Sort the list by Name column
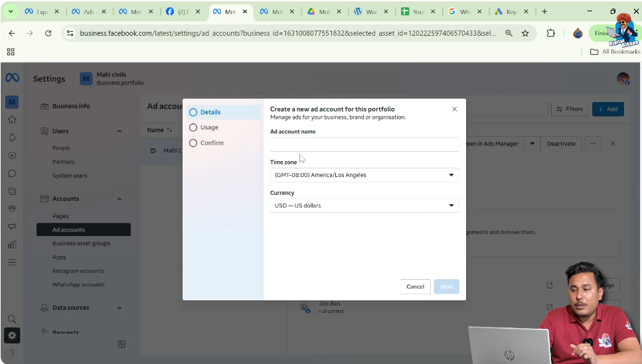The image size is (642, 364). 160,130
